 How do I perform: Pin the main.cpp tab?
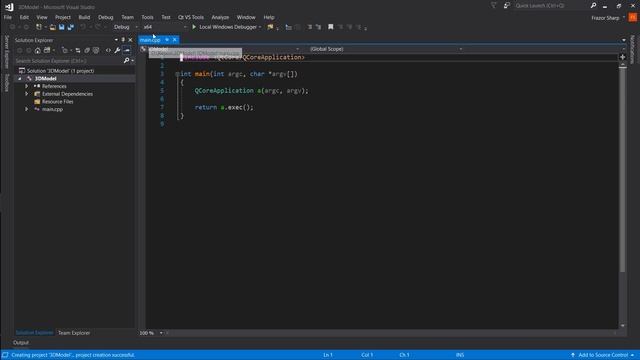pos(167,40)
